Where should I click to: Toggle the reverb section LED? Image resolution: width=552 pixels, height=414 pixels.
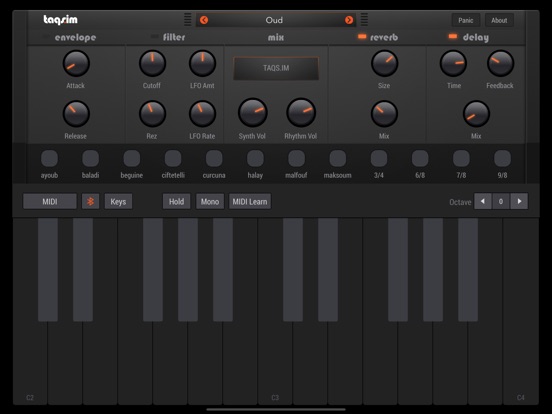point(362,36)
